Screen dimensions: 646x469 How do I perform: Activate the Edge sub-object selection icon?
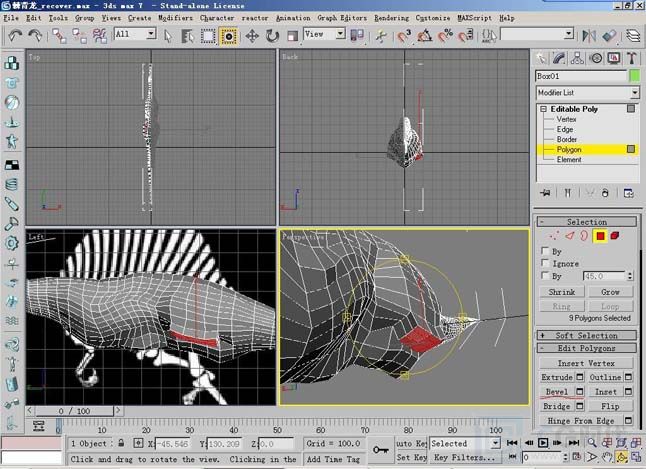pyautogui.click(x=570, y=236)
